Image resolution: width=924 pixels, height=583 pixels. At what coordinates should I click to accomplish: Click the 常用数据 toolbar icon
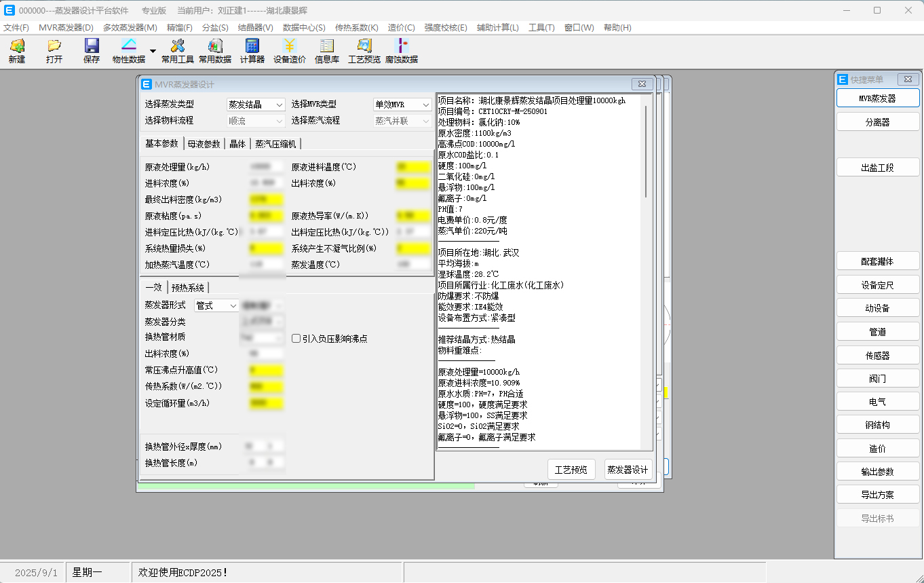click(214, 51)
